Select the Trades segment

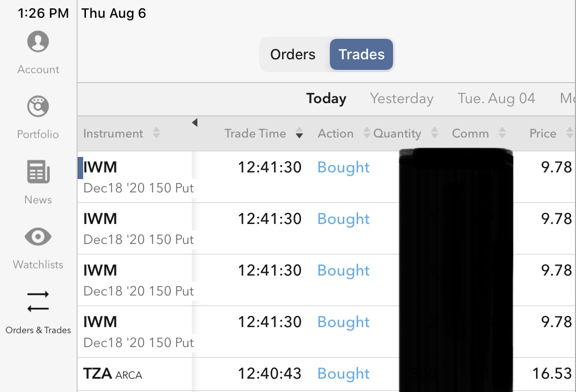(361, 54)
